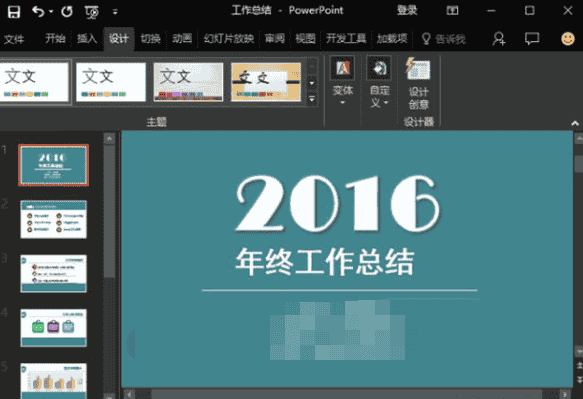Select slide 5 thumbnail with chart
Image resolution: width=583 pixels, height=399 pixels.
(x=54, y=381)
